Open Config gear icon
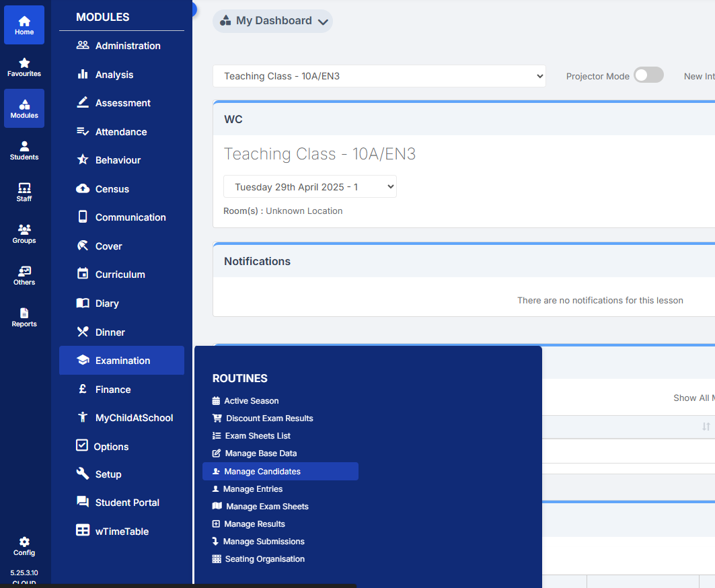This screenshot has width=715, height=588. [x=24, y=546]
